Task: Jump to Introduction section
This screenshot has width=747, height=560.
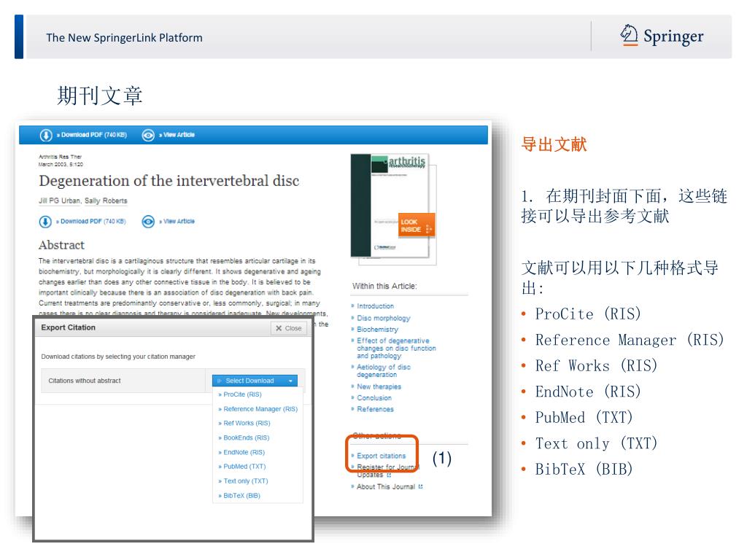Action: pyautogui.click(x=376, y=306)
